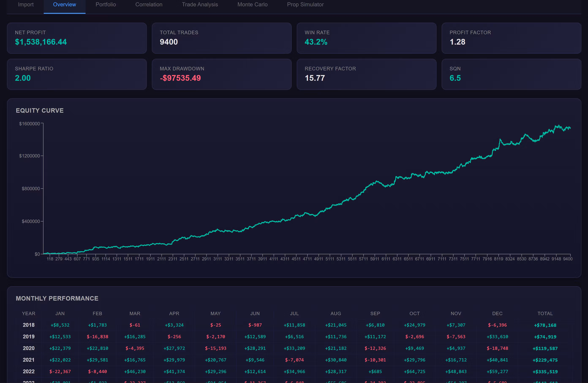Image resolution: width=588 pixels, height=383 pixels.
Task: Click the SQN stat card
Action: [511, 74]
